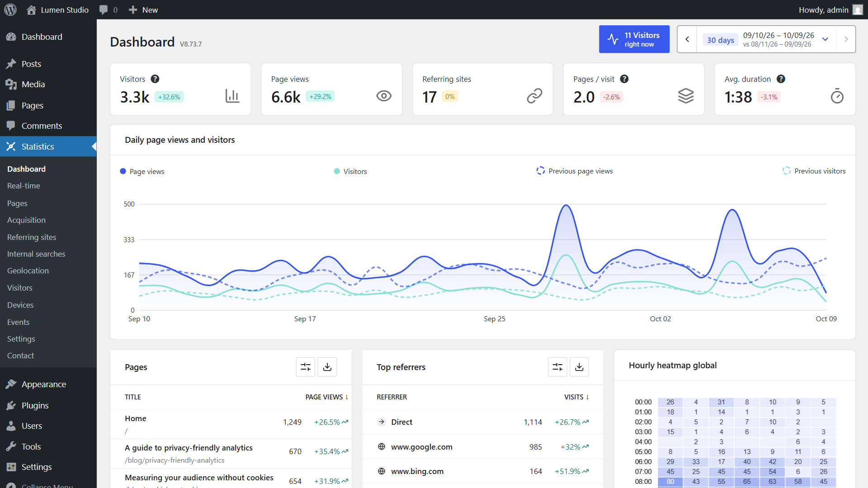Open the Geolocation submenu item
Image resolution: width=868 pixels, height=488 pixels.
point(28,271)
